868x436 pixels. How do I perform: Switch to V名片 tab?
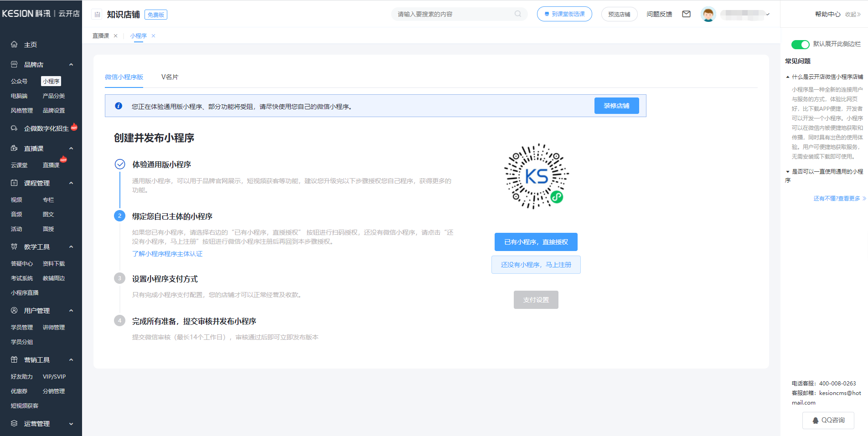coord(170,77)
